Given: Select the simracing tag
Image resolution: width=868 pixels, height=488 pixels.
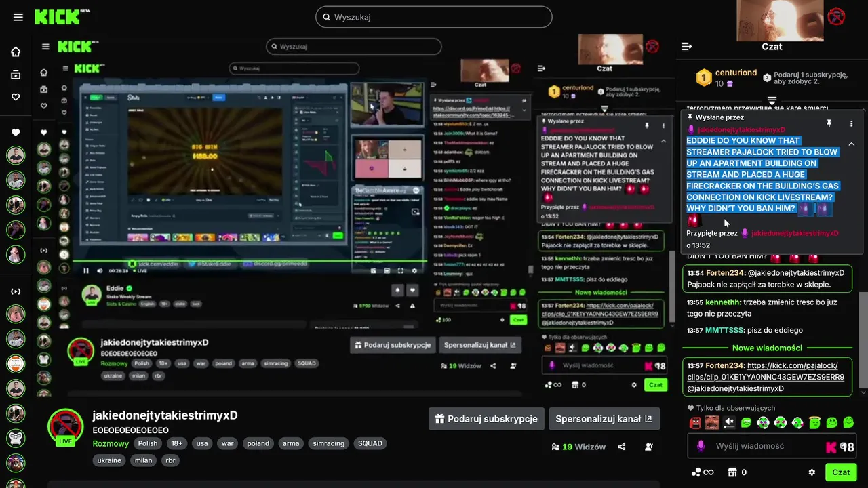Looking at the screenshot, I should (x=329, y=443).
